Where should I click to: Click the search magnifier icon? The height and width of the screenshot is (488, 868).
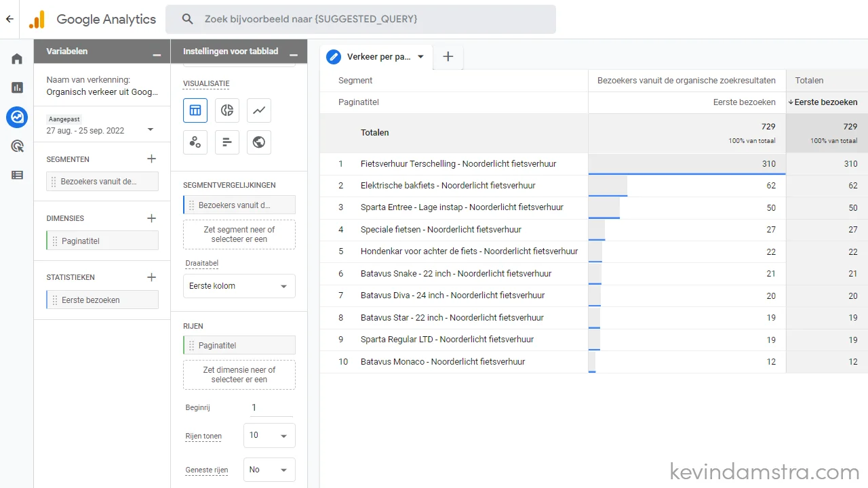[188, 19]
